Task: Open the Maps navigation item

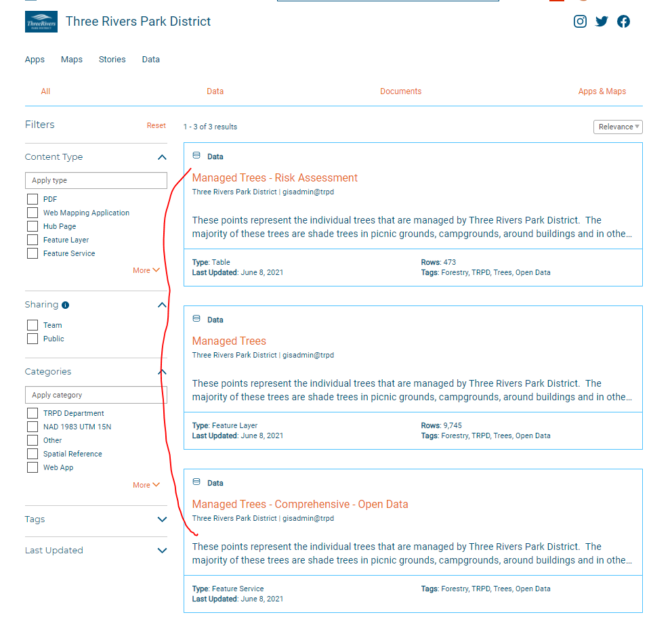Action: 72,60
